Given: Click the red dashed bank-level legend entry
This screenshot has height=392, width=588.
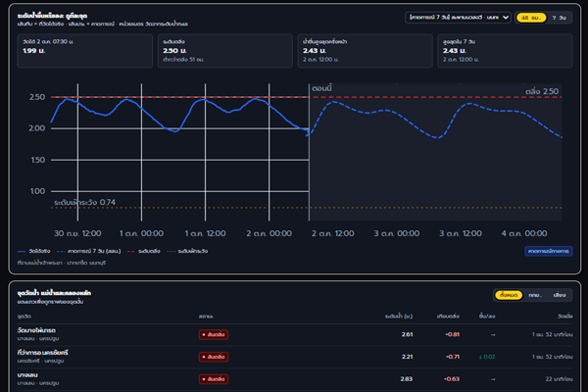Looking at the screenshot, I should coord(144,251).
